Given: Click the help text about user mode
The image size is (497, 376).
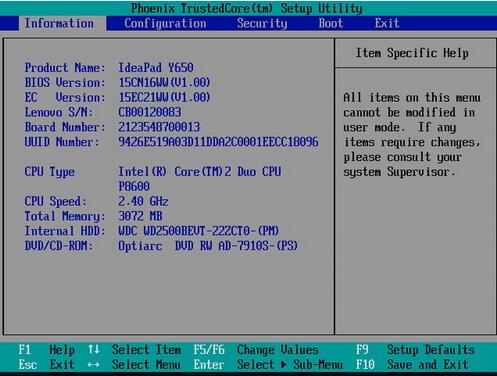Looking at the screenshot, I should coord(412,135).
